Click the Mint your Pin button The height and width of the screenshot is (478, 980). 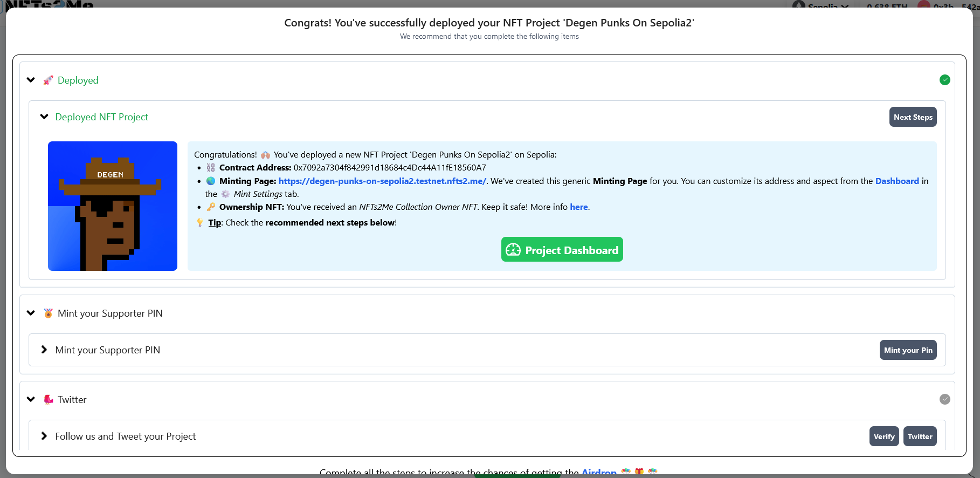908,350
